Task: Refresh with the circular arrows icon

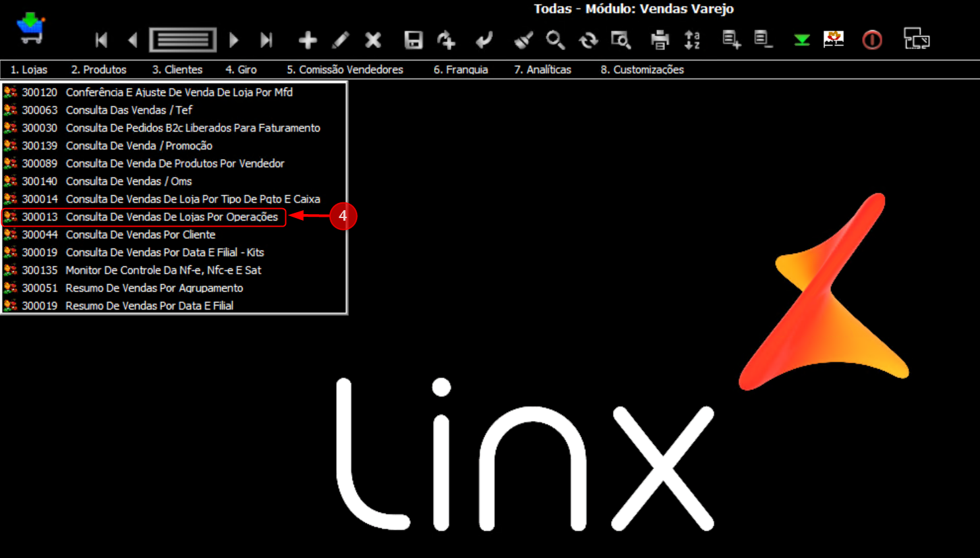Action: pos(588,40)
